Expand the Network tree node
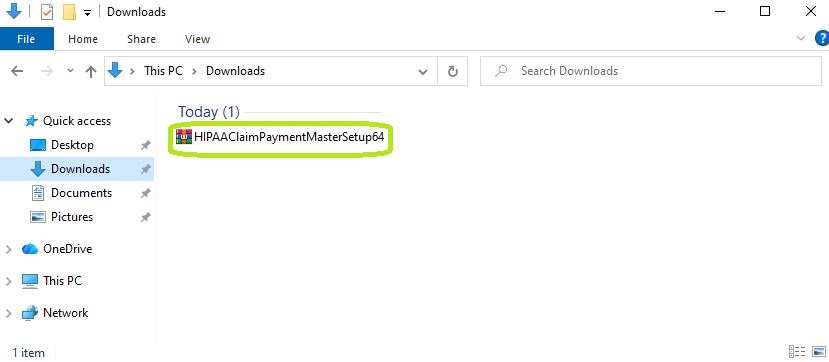The height and width of the screenshot is (362, 829). coord(8,313)
